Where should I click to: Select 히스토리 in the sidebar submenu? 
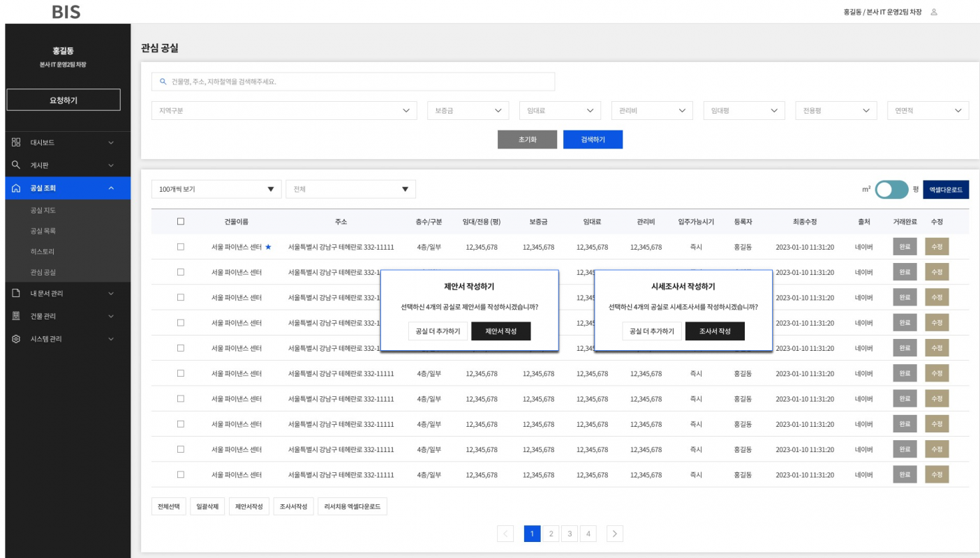pyautogui.click(x=43, y=252)
